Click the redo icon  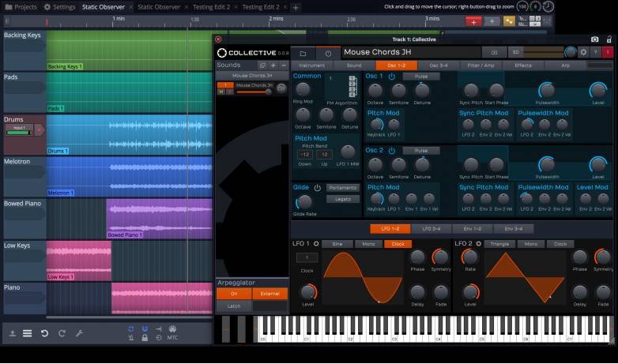pos(62,333)
